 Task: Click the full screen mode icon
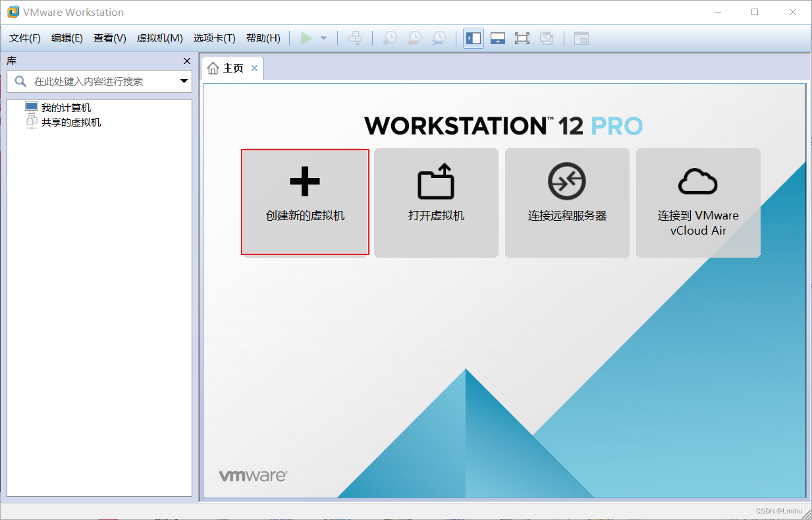(x=522, y=38)
